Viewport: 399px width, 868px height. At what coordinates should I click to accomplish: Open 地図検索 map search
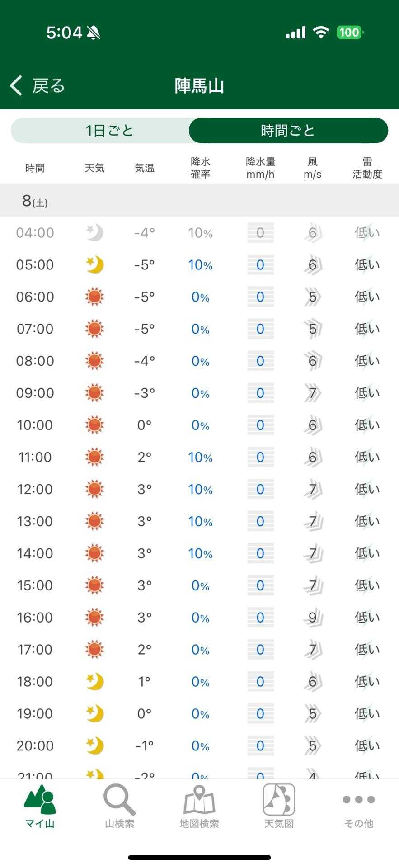199,807
